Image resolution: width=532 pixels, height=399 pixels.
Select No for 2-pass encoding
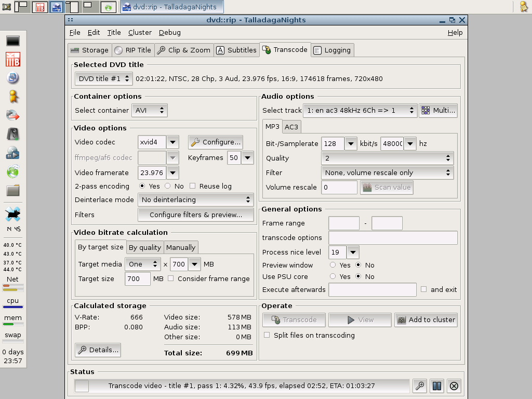(x=168, y=186)
